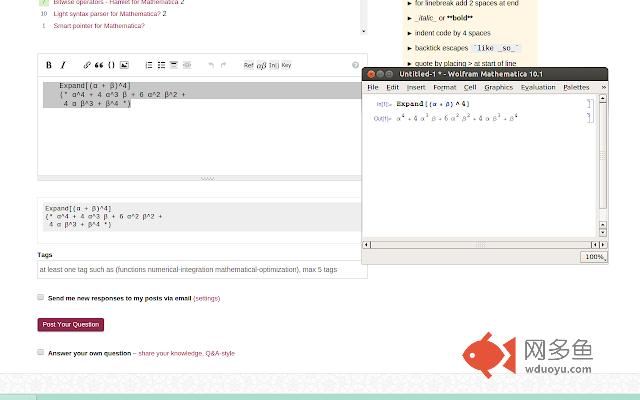
Task: Create a bulleted list
Action: [161, 65]
